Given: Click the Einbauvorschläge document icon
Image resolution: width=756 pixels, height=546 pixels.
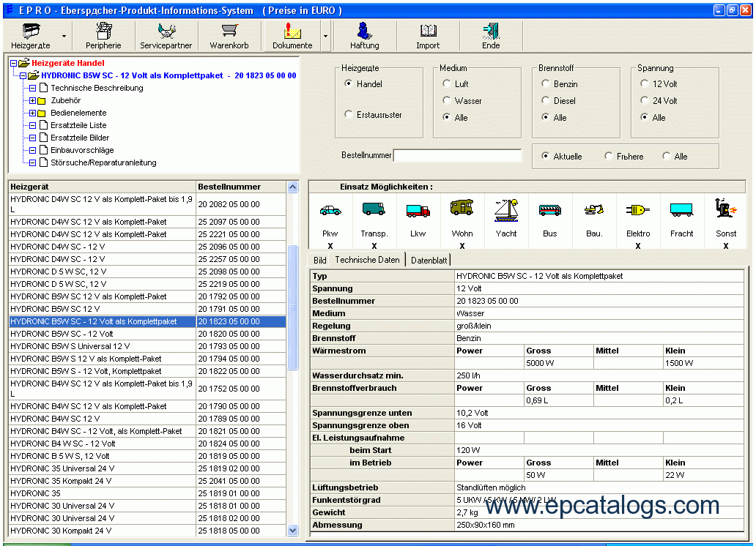Looking at the screenshot, I should pos(43,150).
